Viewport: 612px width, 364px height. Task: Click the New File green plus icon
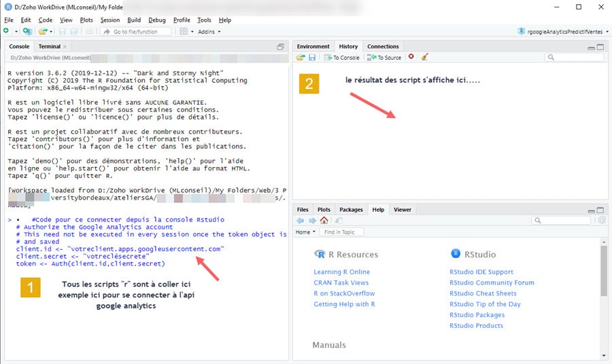coord(6,31)
